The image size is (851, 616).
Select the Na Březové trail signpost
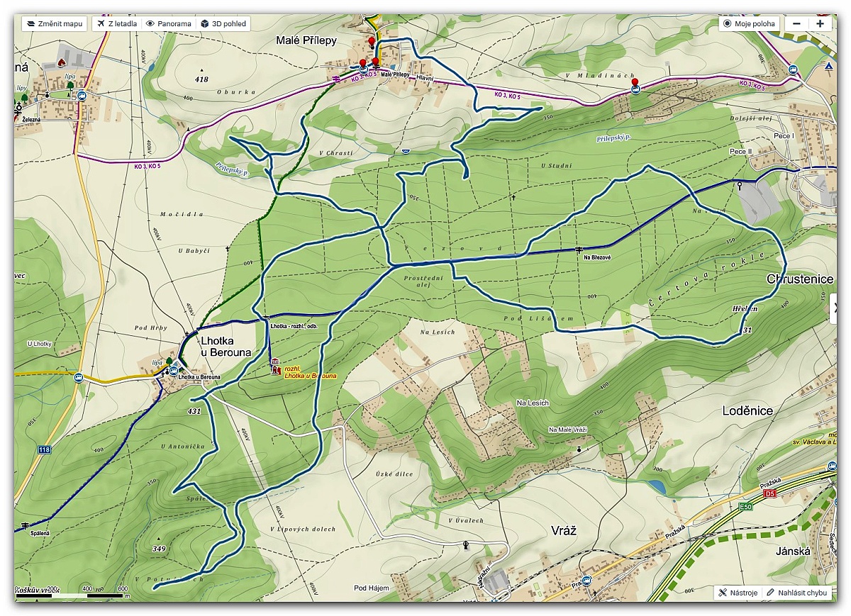click(579, 250)
